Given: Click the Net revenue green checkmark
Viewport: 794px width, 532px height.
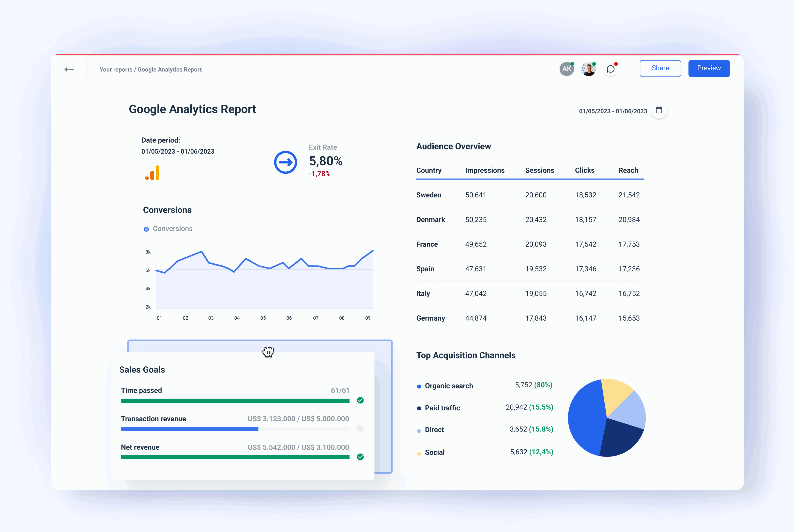Looking at the screenshot, I should 360,457.
